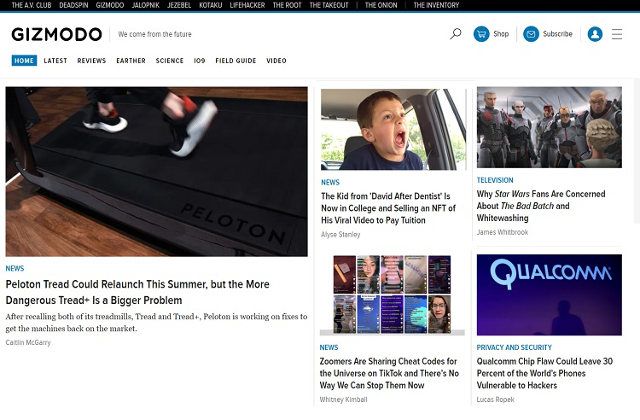
Task: Open the user account profile icon
Action: pyautogui.click(x=595, y=34)
